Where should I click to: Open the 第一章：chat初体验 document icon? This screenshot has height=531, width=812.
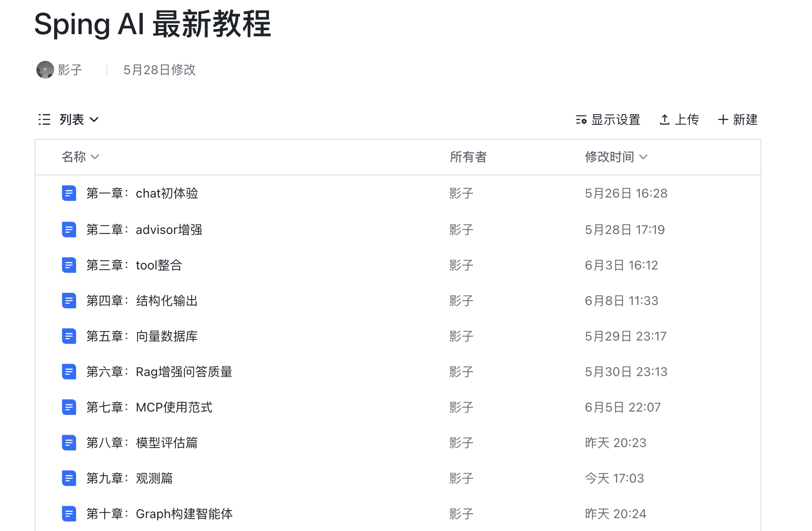[69, 193]
